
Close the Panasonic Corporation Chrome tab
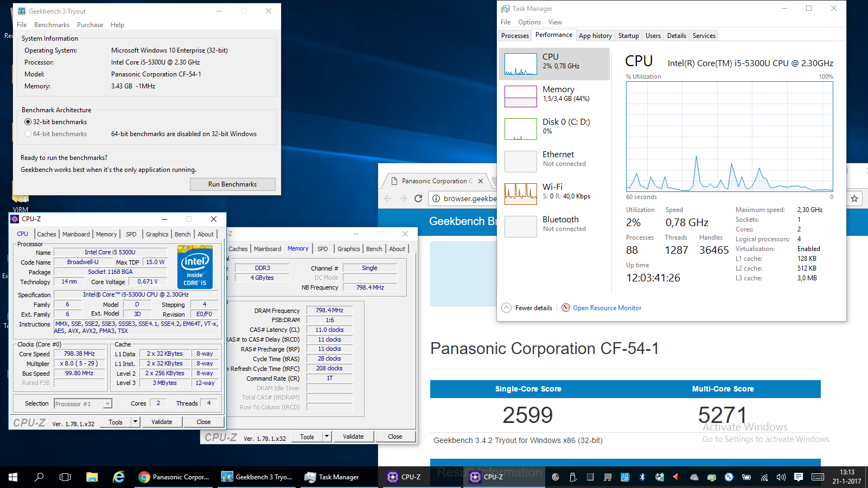point(481,181)
